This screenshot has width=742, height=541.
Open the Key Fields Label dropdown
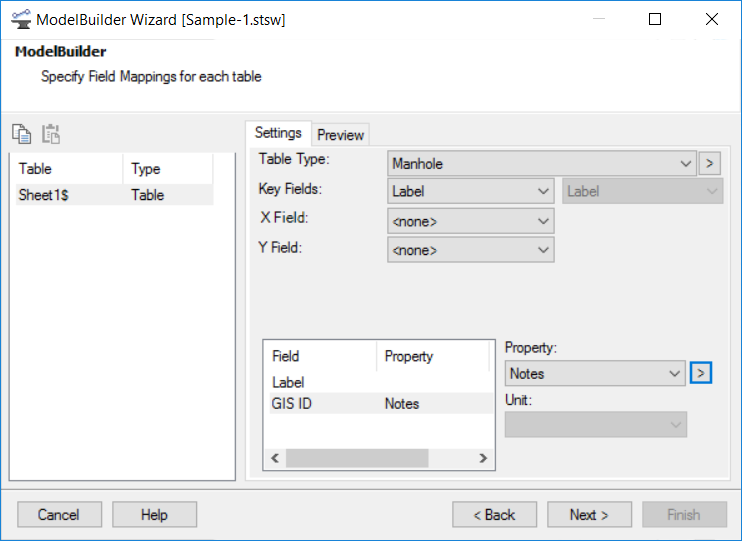click(x=470, y=191)
